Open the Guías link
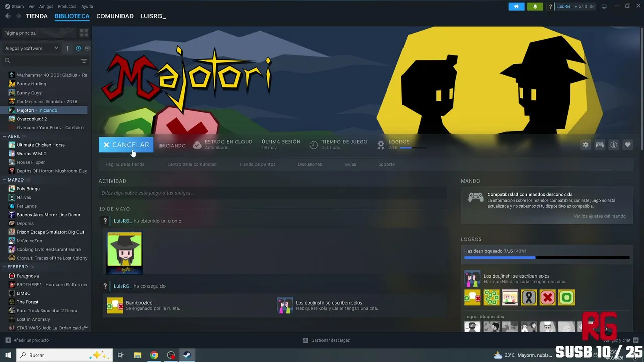 pyautogui.click(x=350, y=164)
